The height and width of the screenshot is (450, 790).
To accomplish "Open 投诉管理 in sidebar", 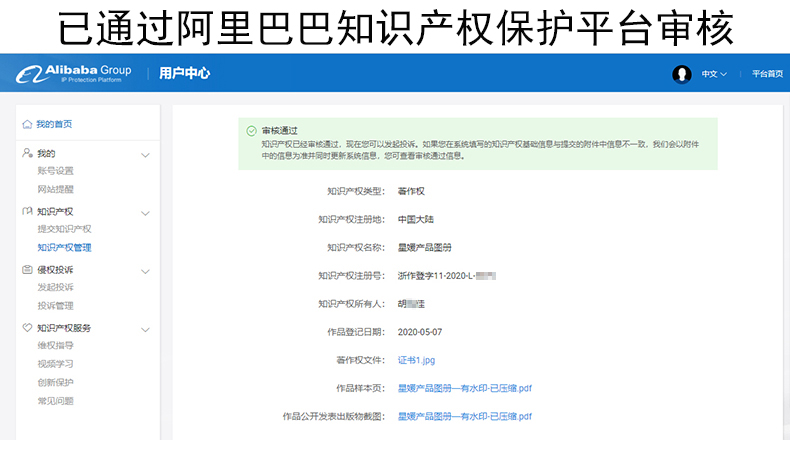I will tap(55, 305).
